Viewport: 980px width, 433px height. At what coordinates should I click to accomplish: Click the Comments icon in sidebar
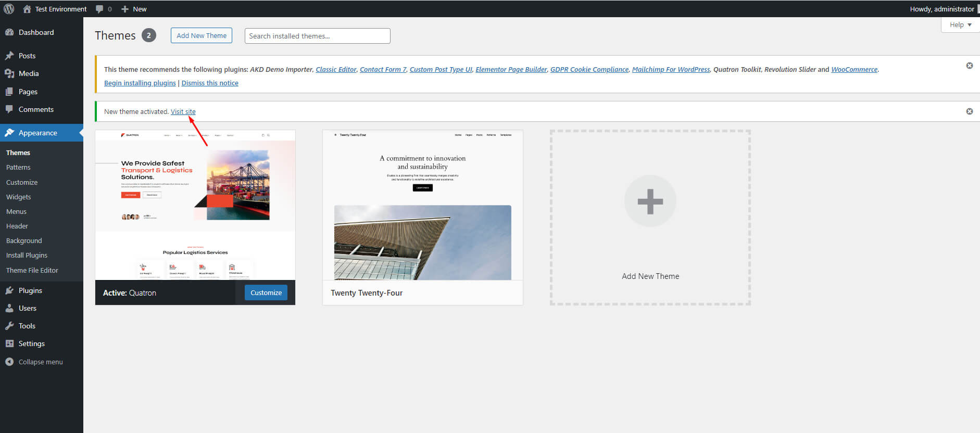pos(9,109)
